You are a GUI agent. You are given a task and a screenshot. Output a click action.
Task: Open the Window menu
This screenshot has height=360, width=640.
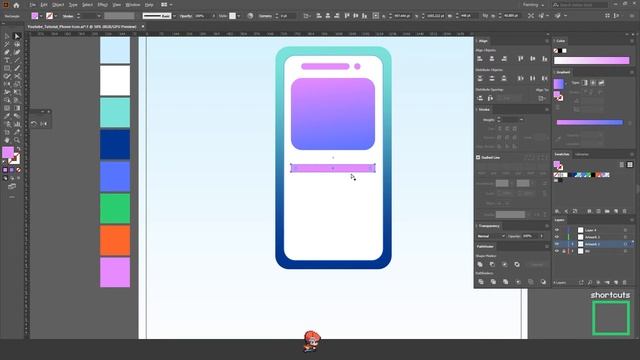pyautogui.click(x=133, y=5)
